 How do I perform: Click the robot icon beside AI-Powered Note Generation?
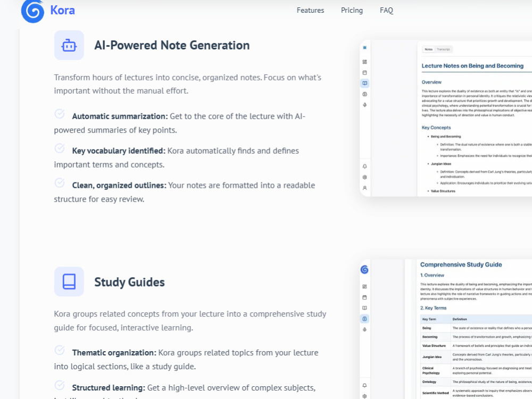(69, 45)
